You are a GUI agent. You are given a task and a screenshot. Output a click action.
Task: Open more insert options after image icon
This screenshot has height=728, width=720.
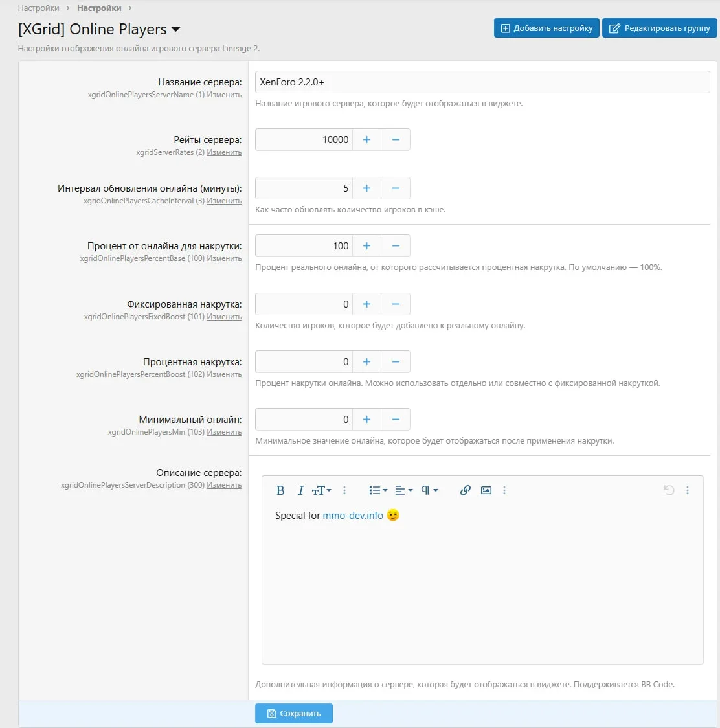click(504, 490)
